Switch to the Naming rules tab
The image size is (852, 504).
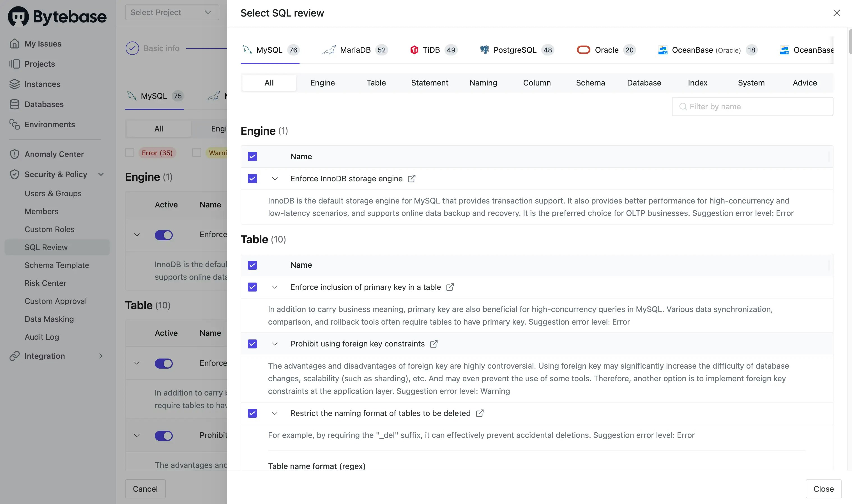coord(483,82)
